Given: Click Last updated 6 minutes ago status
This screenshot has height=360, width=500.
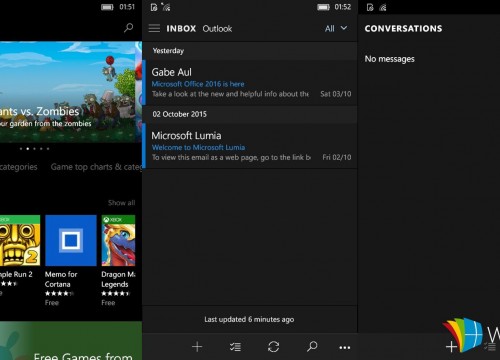Looking at the screenshot, I should pyautogui.click(x=249, y=319).
